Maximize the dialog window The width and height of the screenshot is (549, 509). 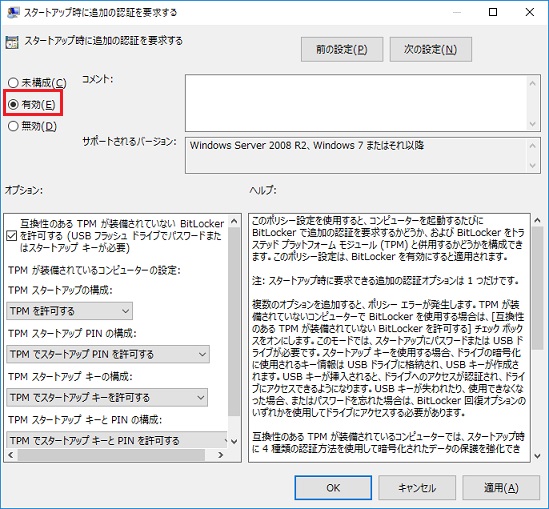point(493,12)
